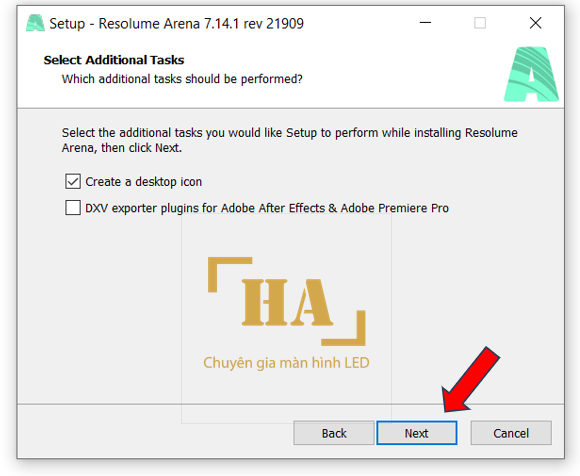This screenshot has height=476, width=580.
Task: Close the Resolume Arena Setup window
Action: (x=535, y=23)
